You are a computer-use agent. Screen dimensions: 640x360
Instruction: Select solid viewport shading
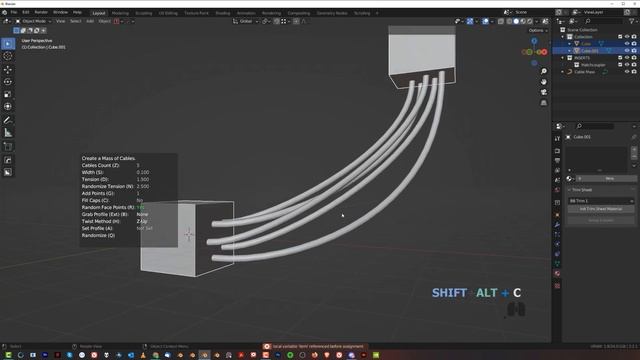tap(516, 21)
